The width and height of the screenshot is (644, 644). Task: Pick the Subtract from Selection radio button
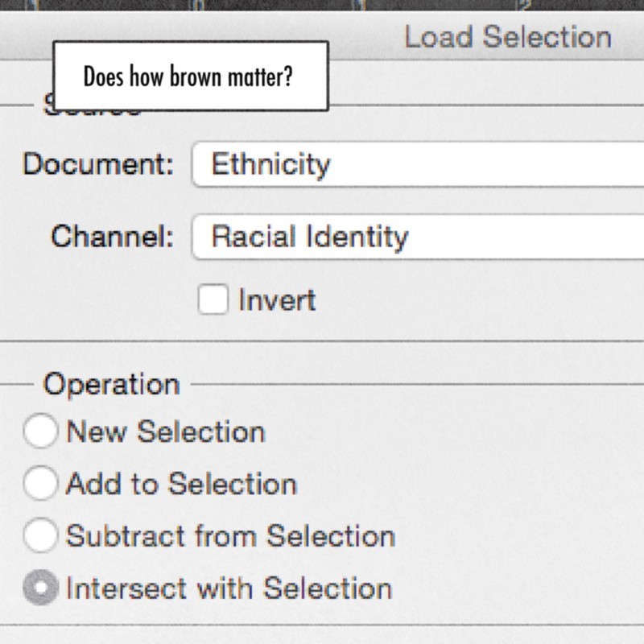40,535
